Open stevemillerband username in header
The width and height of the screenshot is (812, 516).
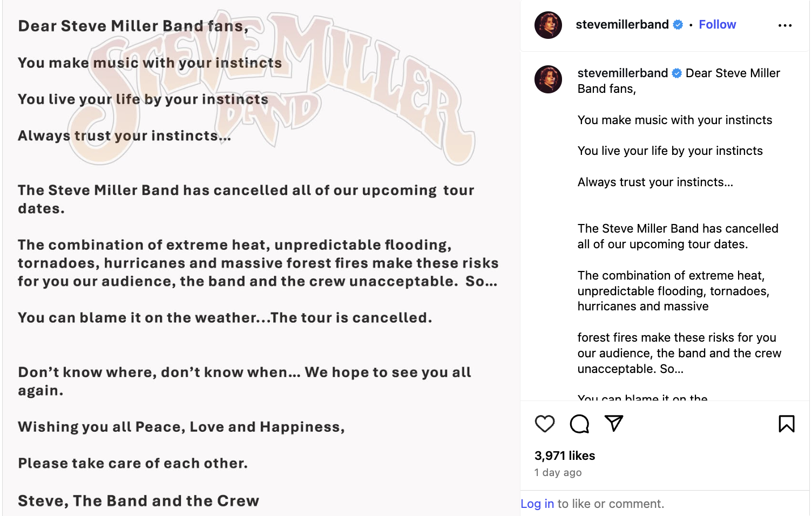point(622,25)
